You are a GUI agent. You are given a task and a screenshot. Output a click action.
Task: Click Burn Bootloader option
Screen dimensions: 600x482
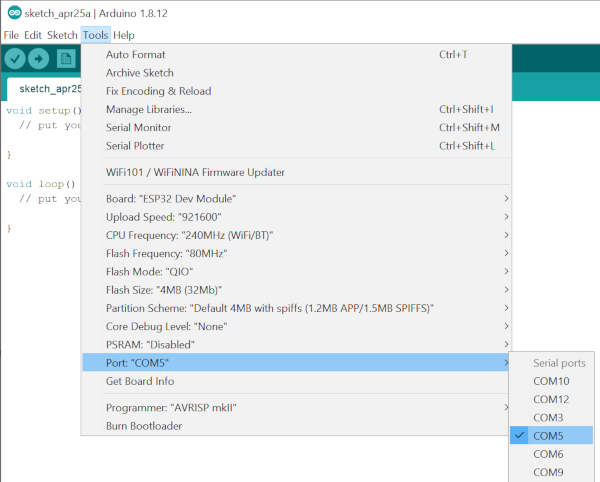pos(145,426)
